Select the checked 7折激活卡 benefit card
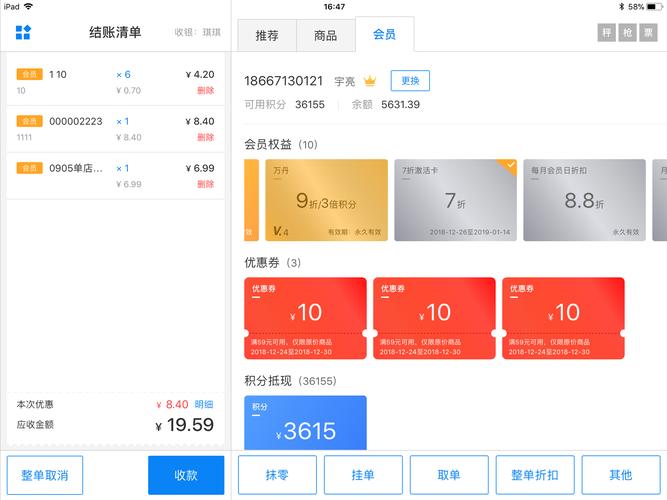Screen dimensions: 667x500 (x=453, y=200)
